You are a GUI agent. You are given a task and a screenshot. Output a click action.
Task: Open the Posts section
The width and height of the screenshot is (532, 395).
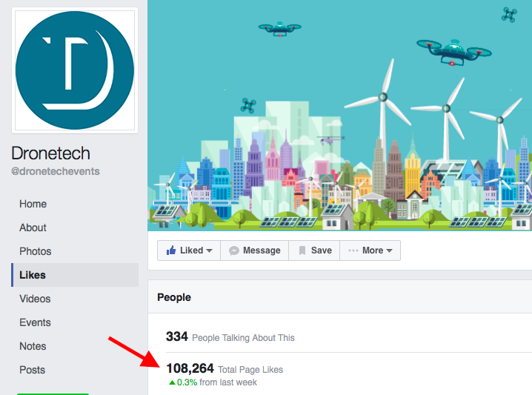pyautogui.click(x=33, y=371)
